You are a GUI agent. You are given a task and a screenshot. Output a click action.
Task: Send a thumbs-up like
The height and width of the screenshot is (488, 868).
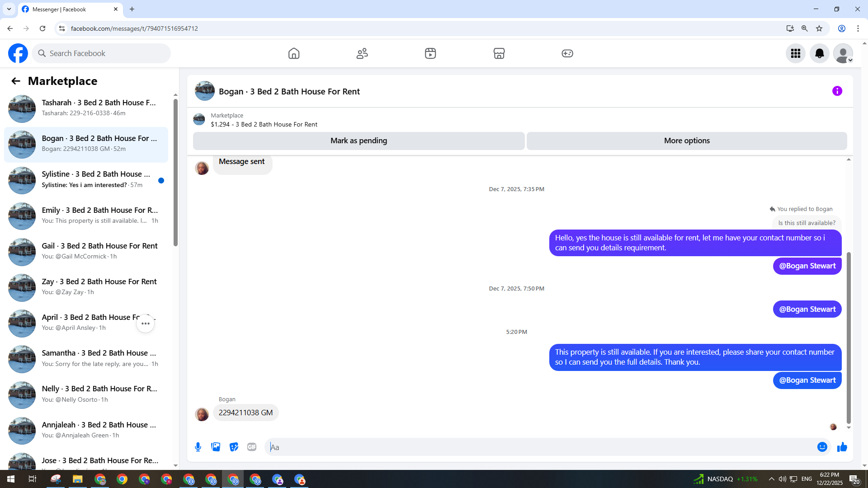842,447
